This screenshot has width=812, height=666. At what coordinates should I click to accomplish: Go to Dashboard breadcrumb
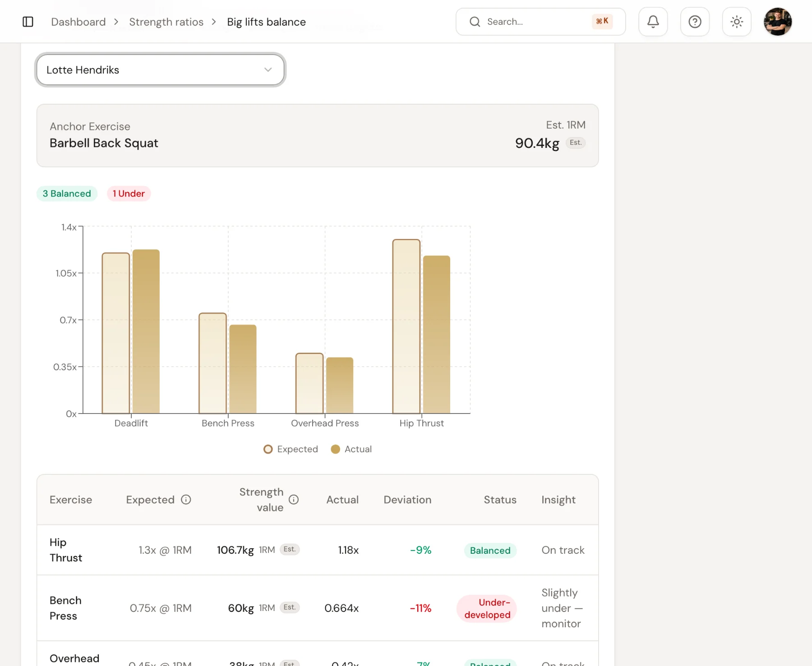tap(78, 22)
